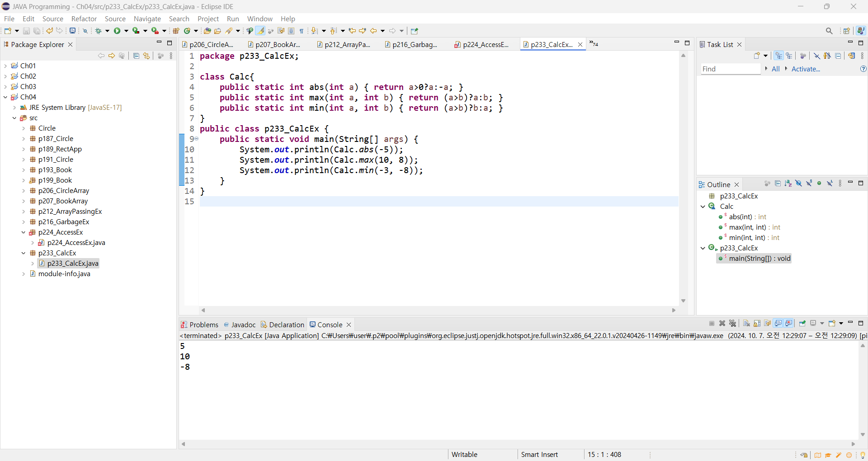Collapse All in Outline view
Screen dimensions: 868x461
coord(778,183)
